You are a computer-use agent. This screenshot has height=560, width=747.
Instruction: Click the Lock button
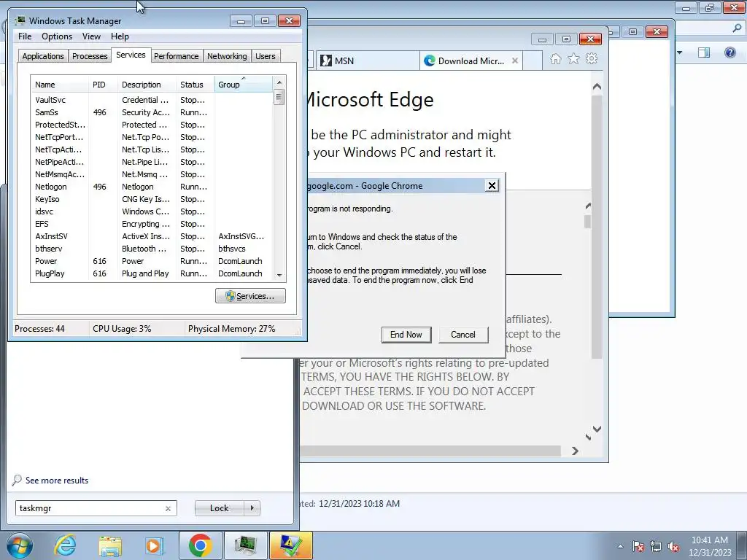219,508
